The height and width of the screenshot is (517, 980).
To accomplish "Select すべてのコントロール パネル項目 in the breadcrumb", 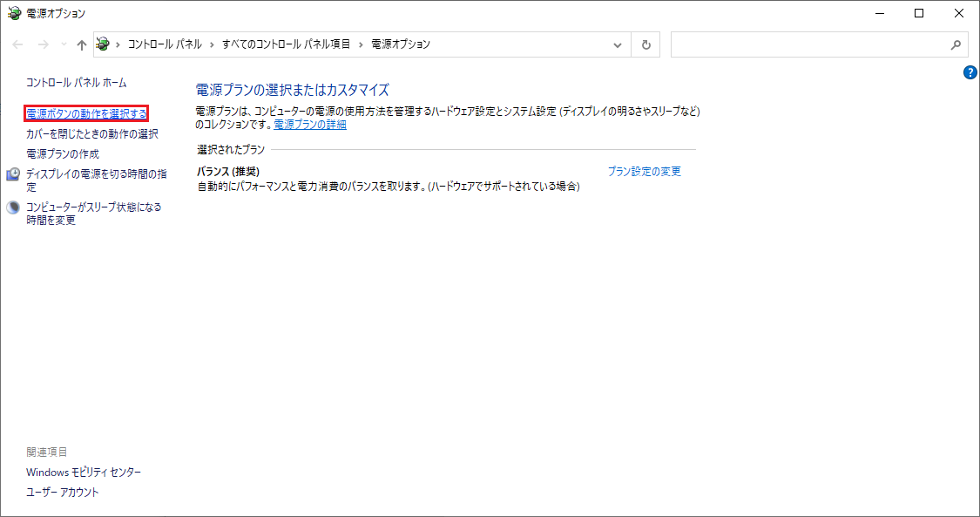I will coord(286,44).
